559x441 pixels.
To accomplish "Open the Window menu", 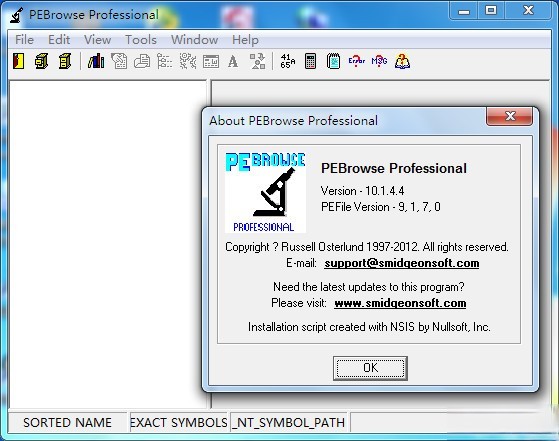I will point(194,40).
